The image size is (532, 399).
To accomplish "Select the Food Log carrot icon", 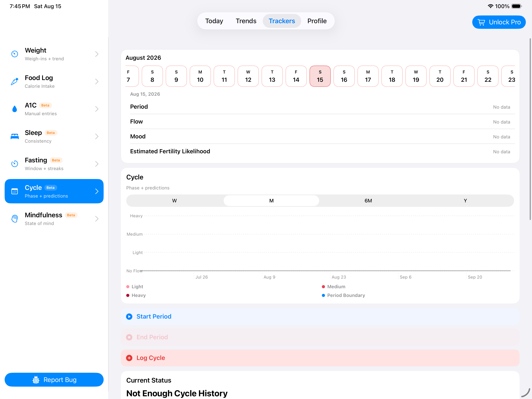I will [15, 82].
